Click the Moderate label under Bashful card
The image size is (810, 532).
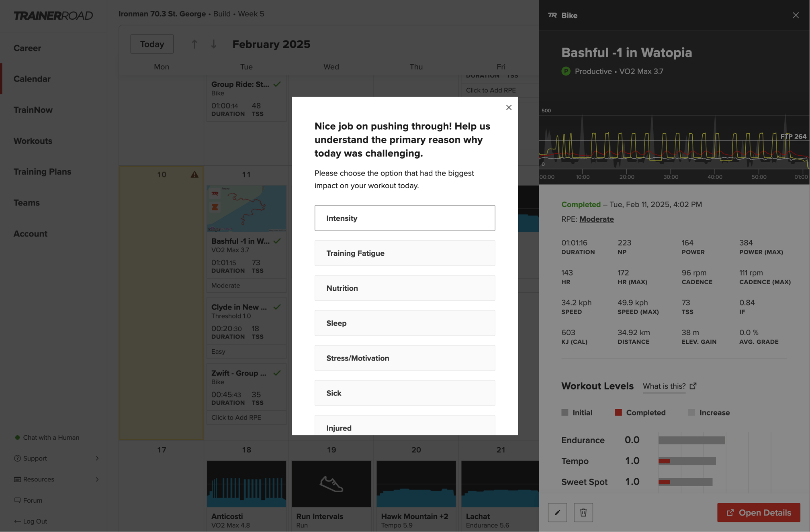226,285
